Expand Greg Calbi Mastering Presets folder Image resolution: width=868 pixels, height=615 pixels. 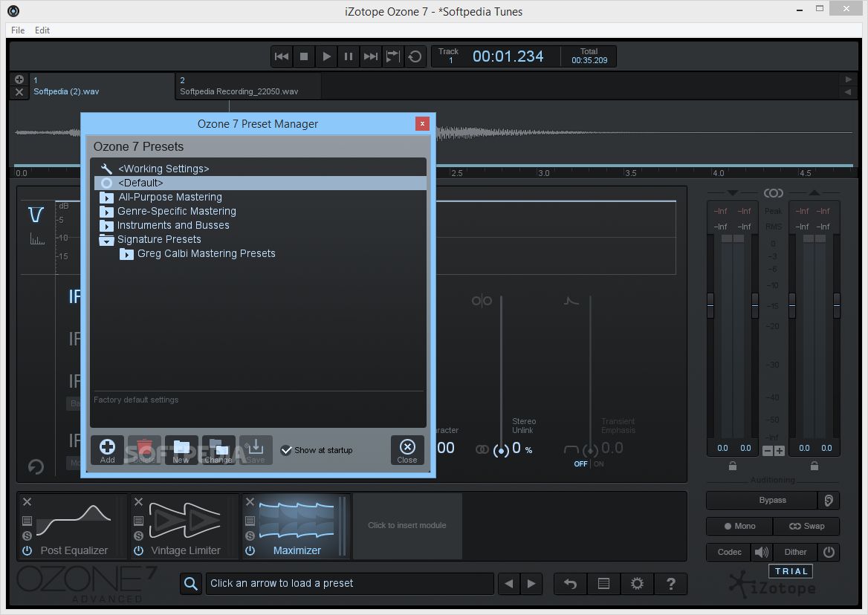127,255
